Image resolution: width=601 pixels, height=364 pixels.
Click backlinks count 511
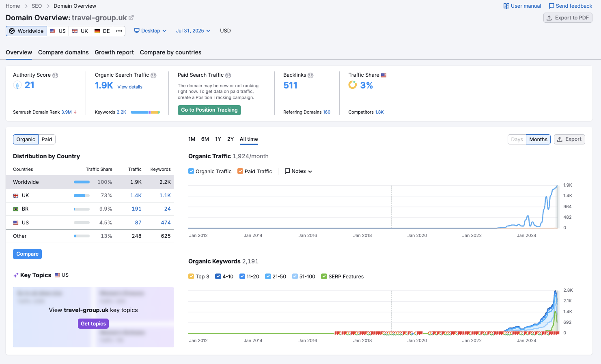point(291,85)
